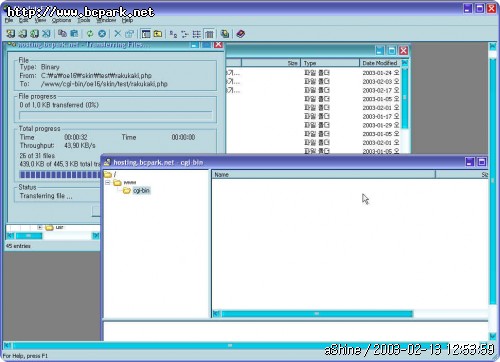
Task: Click the Up one folder icon
Action: 158,33
